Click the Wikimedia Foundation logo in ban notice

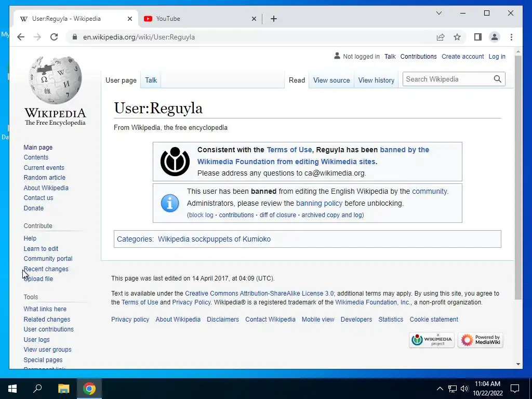pos(175,162)
